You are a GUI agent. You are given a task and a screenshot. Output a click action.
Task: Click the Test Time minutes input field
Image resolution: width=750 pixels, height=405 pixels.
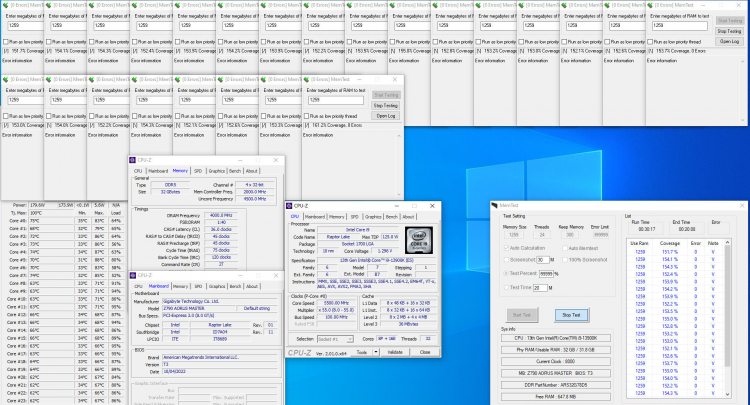(x=540, y=287)
